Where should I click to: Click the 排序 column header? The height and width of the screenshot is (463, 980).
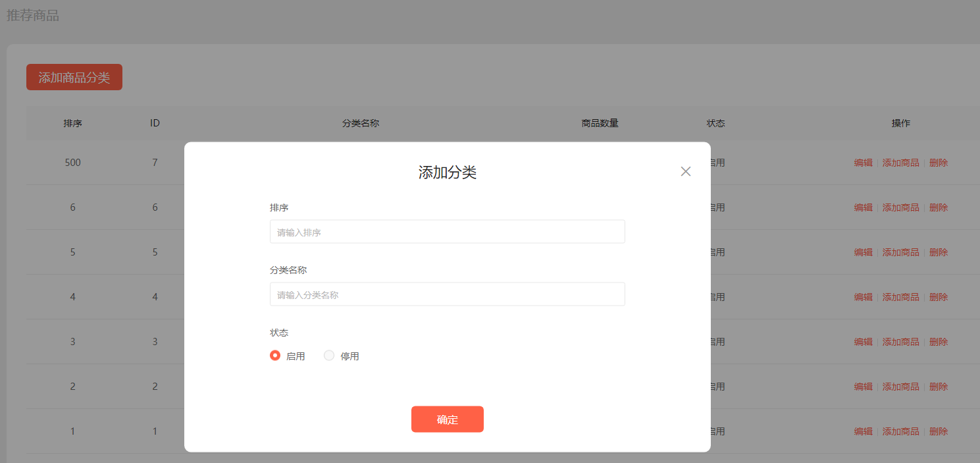coord(73,123)
